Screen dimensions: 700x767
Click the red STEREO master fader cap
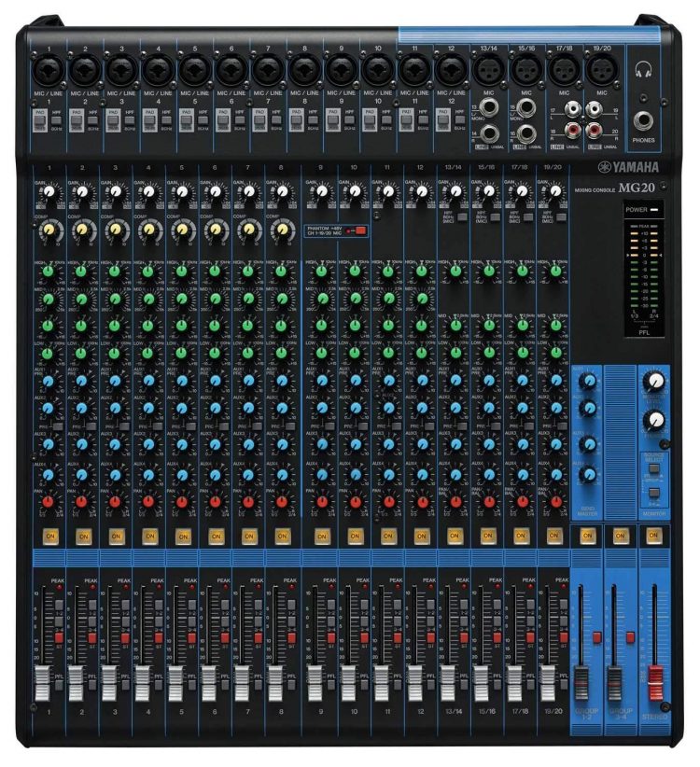pyautogui.click(x=654, y=683)
